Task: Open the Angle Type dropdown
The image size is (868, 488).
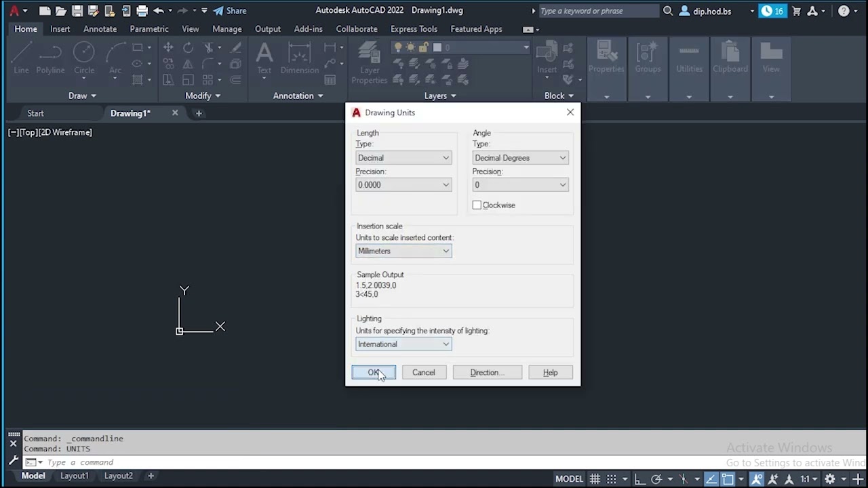Action: [520, 157]
